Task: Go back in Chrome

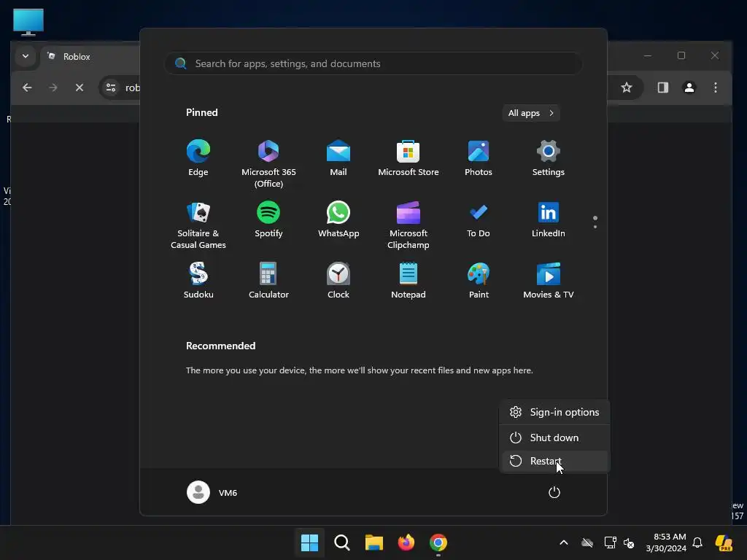Action: click(x=27, y=87)
